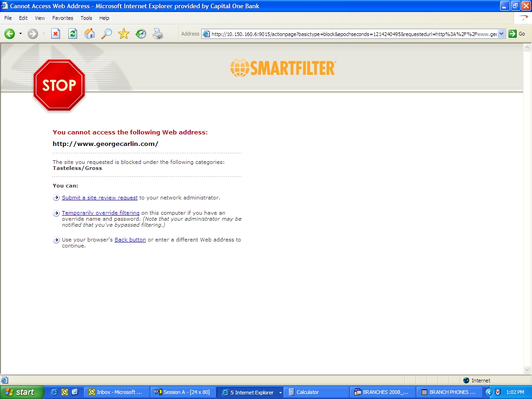Click the Tasteless/Gross category text
This screenshot has height=399, width=532.
(x=78, y=168)
